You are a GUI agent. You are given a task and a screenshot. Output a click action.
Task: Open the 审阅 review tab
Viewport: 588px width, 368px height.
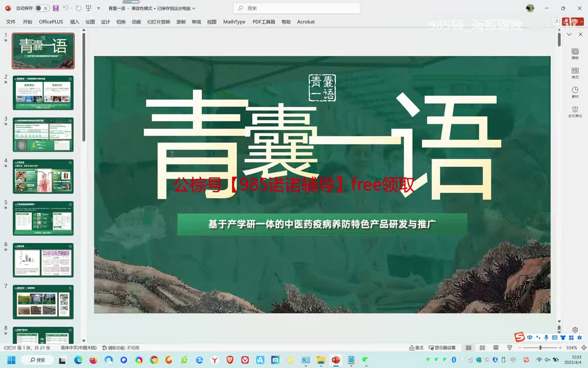196,22
